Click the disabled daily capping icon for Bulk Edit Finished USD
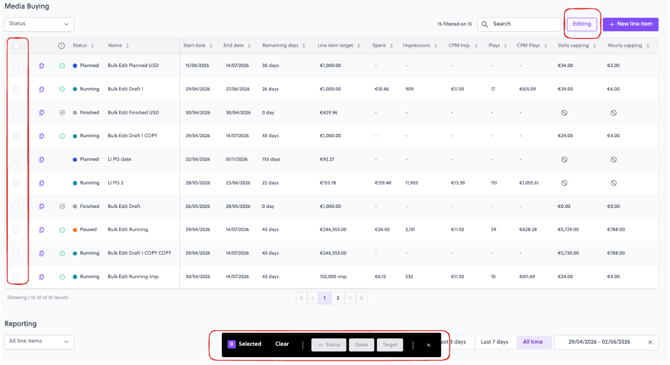The image size is (670, 365). click(x=564, y=113)
